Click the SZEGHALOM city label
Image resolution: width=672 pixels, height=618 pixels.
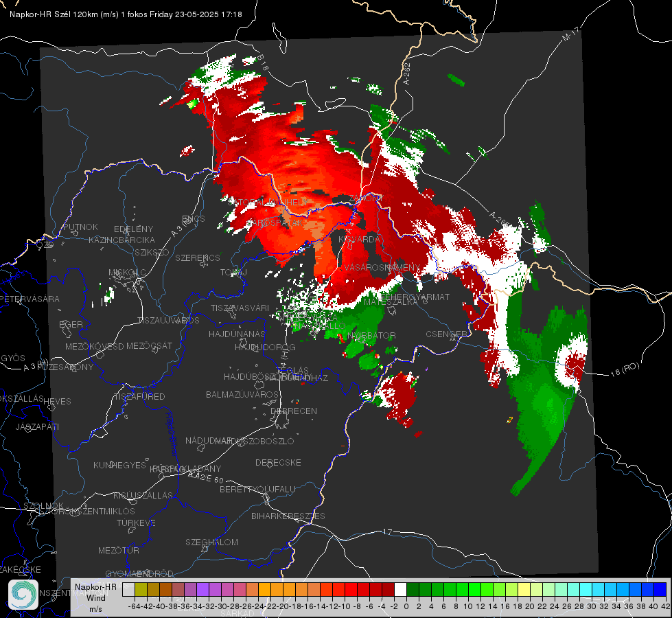211,542
